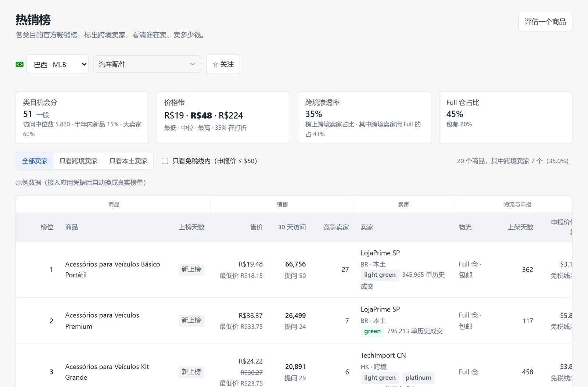The height and width of the screenshot is (387, 588).
Task: Click the green reputation tag in row 2
Action: (x=372, y=331)
